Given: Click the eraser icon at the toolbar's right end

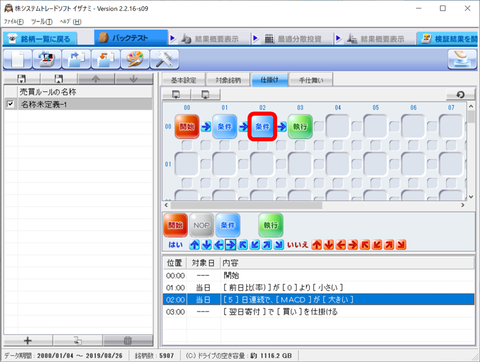Looking at the screenshot, I should (462, 59).
